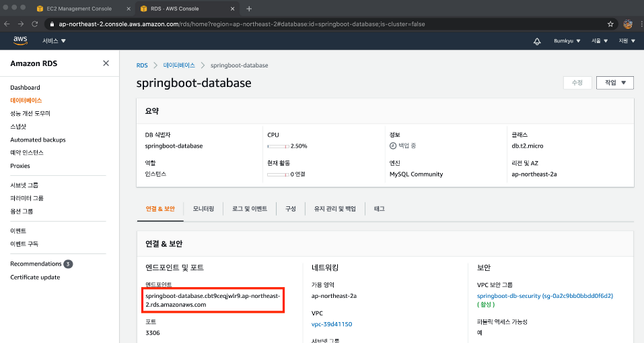Click the RDS breadcrumb link
The height and width of the screenshot is (343, 644).
pos(142,65)
